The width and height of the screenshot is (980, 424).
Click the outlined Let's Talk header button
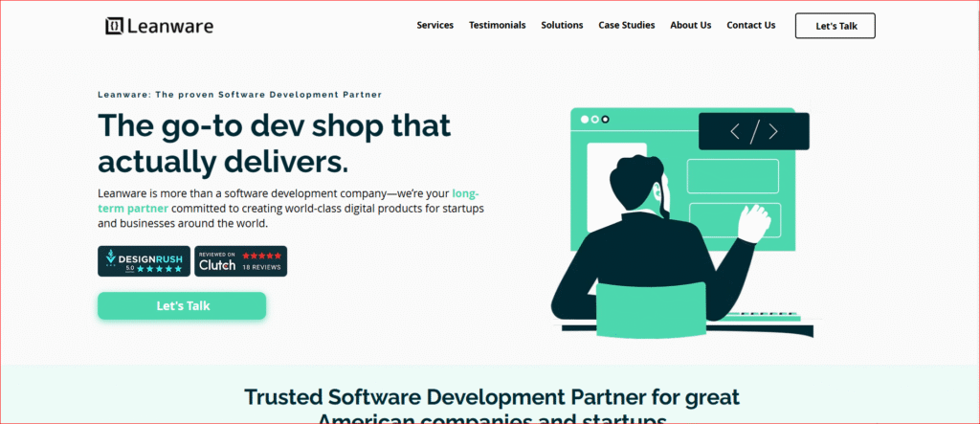coord(835,26)
